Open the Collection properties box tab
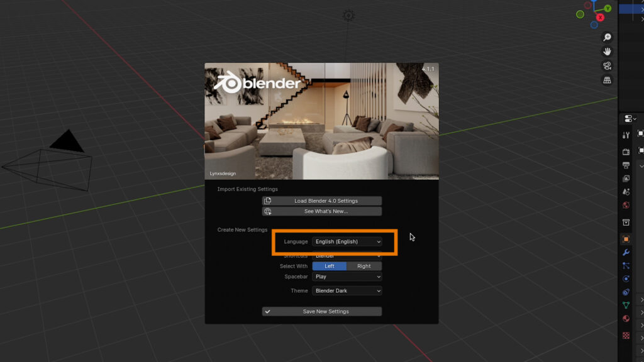The image size is (644, 362). [x=626, y=222]
